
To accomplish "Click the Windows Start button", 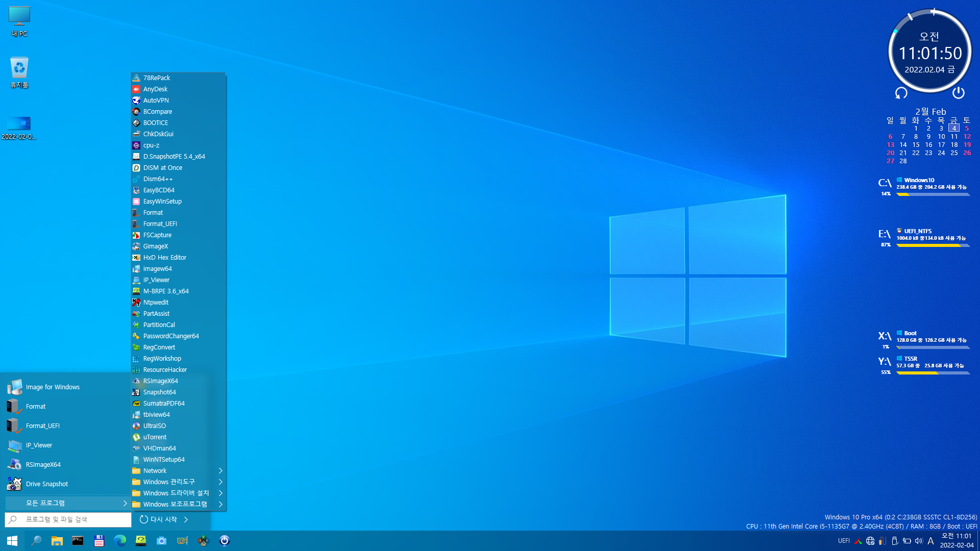I will click(12, 541).
